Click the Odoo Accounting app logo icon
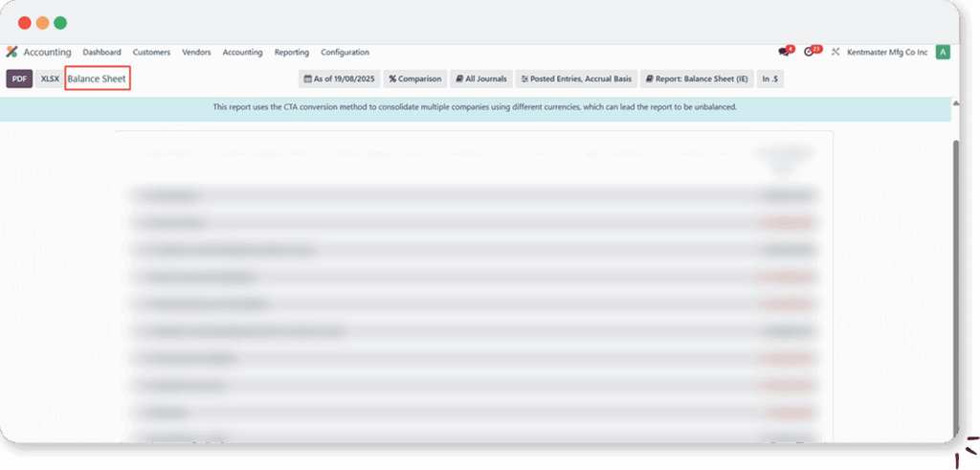 click(12, 52)
